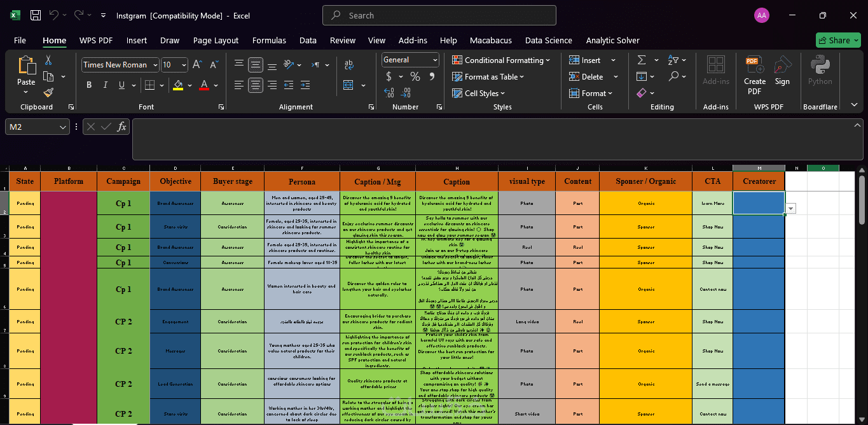Screen dimensions: 868x425
Task: Click the Name Box showing M2
Action: pyautogui.click(x=32, y=127)
